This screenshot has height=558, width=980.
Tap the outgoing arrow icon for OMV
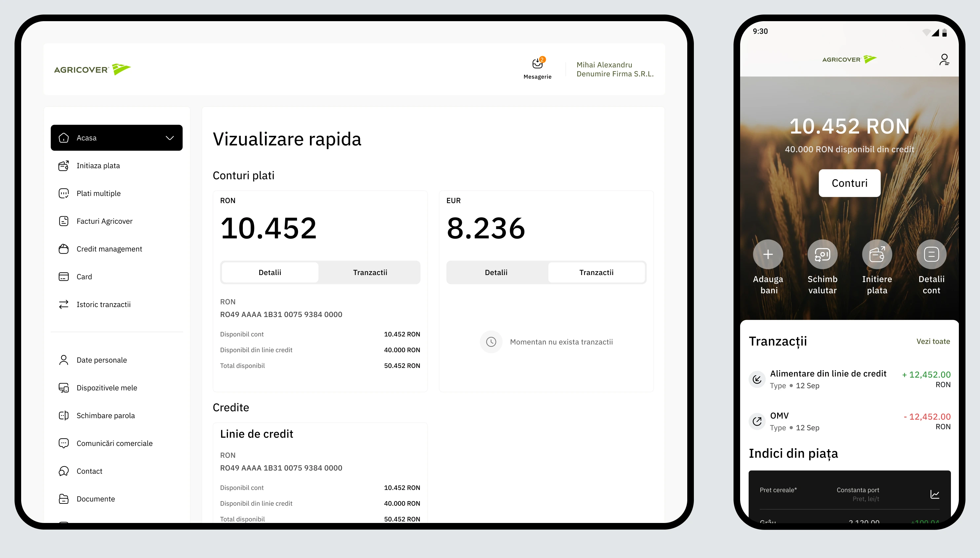click(757, 421)
